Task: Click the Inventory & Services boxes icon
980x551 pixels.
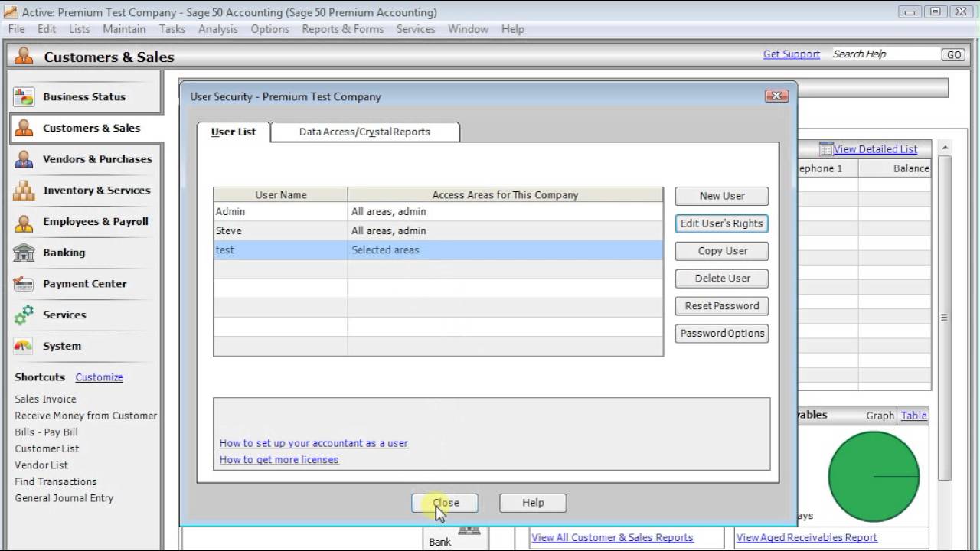Action: click(24, 191)
